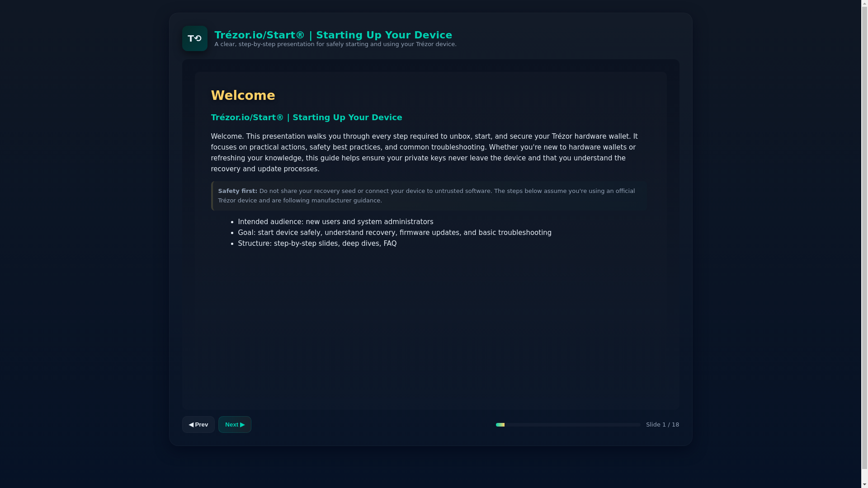Click the 'Intended audience' bullet item
This screenshot has width=868, height=488.
click(x=335, y=222)
